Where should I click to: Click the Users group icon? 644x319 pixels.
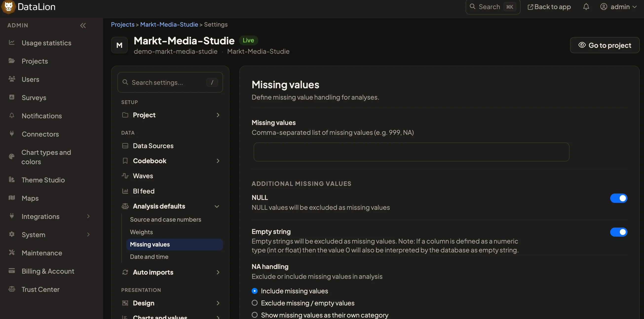click(x=12, y=79)
